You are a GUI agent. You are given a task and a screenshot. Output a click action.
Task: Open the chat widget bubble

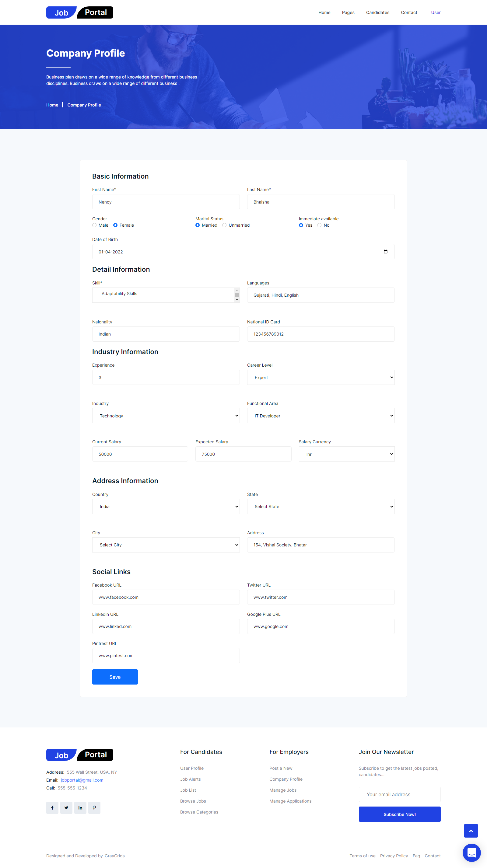coord(471,852)
